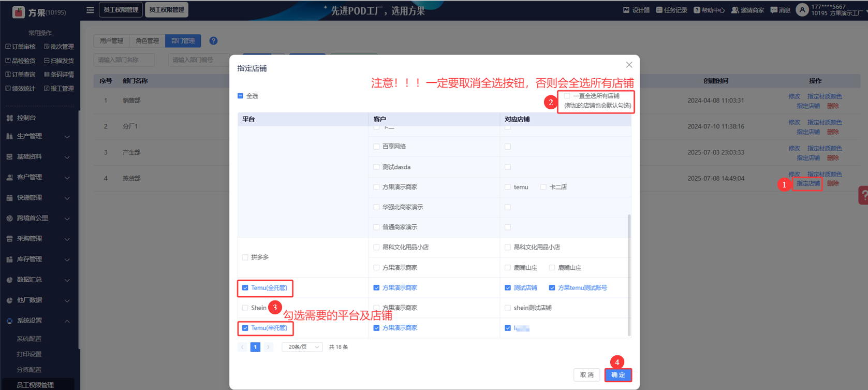The image size is (868, 390).
Task: Click the 生产管理 sidebar icon
Action: pyautogui.click(x=9, y=136)
